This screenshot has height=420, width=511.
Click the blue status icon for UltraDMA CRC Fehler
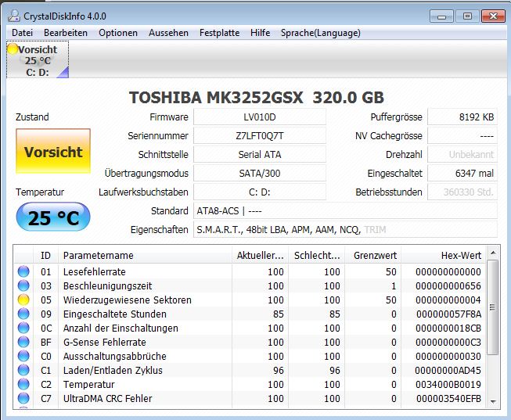23,398
